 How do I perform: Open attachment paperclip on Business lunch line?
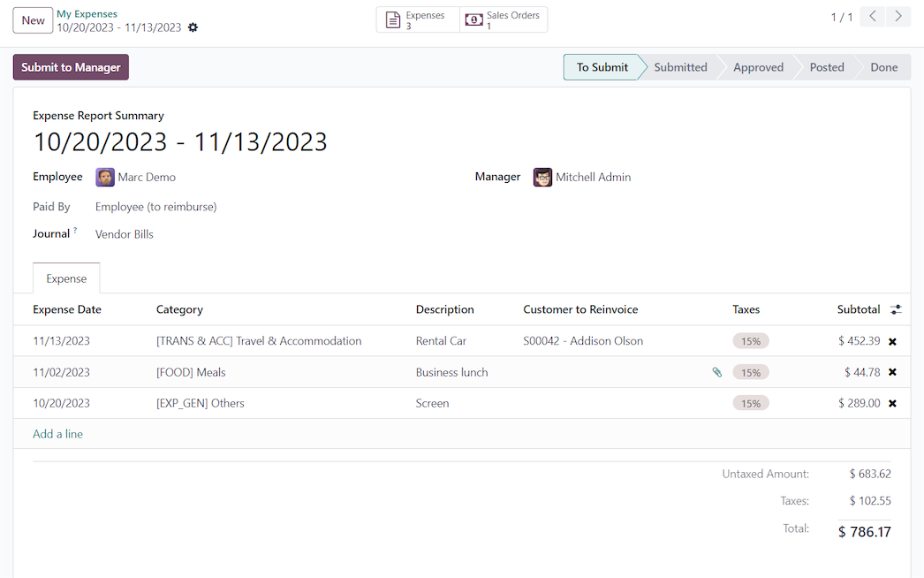click(x=717, y=372)
